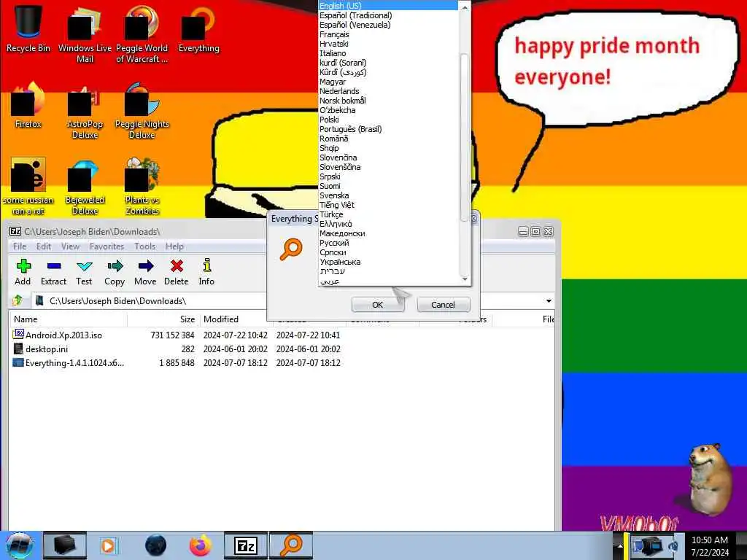Image resolution: width=747 pixels, height=560 pixels.
Task: Click the Everything magnifier taskbar button
Action: click(291, 545)
